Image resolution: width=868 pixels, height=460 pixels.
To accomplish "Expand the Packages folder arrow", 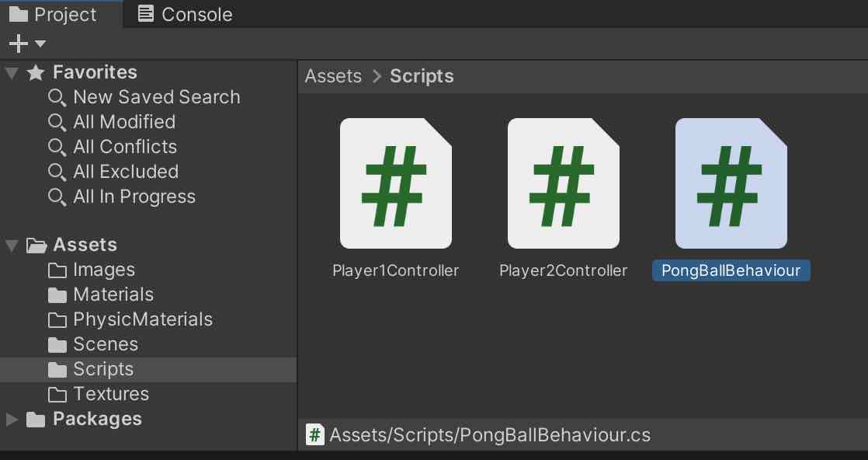I will click(x=12, y=420).
